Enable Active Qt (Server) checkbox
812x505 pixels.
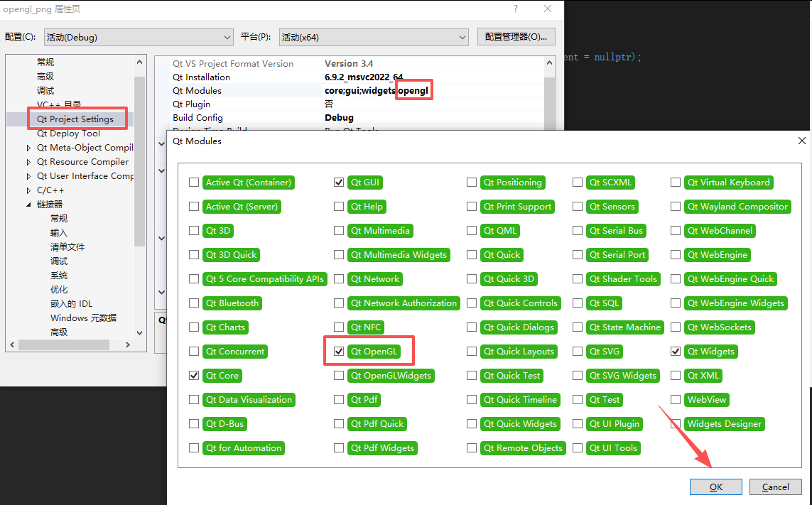[x=194, y=206]
